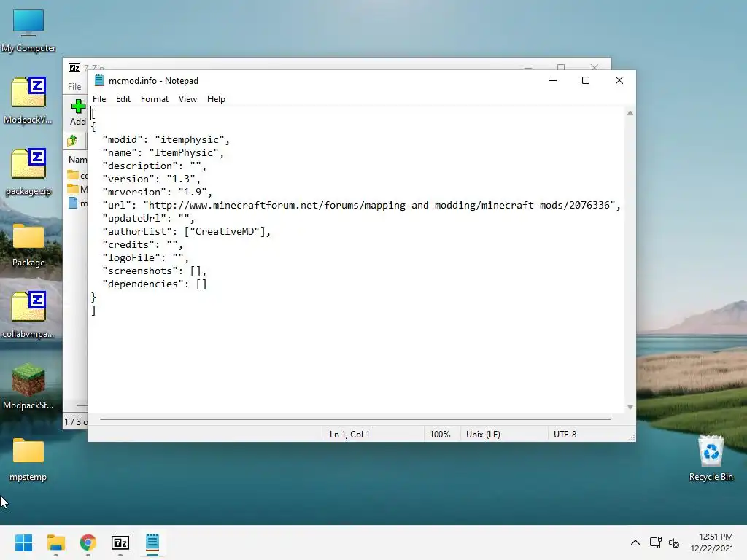Click the "version": "1.3" line
This screenshot has width=747, height=560.
click(x=152, y=179)
